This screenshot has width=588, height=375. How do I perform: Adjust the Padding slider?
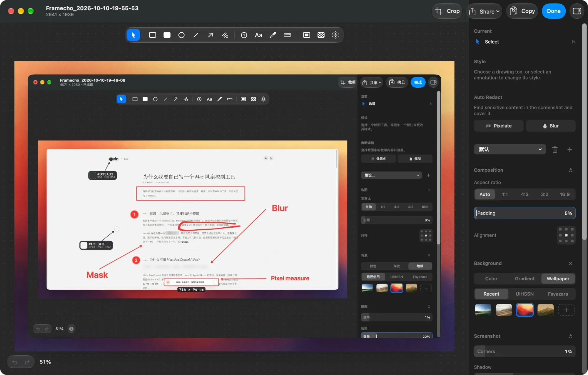525,213
